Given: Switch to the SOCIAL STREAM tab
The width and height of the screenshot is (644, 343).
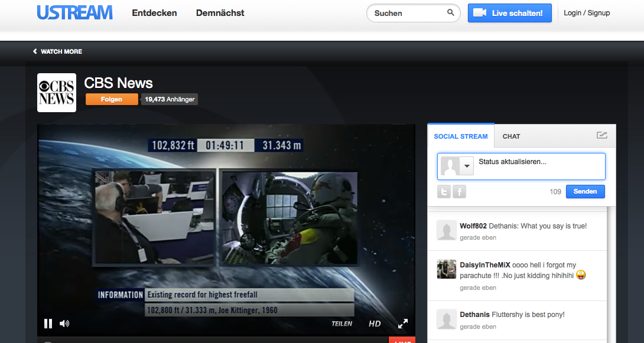Looking at the screenshot, I should [x=461, y=136].
